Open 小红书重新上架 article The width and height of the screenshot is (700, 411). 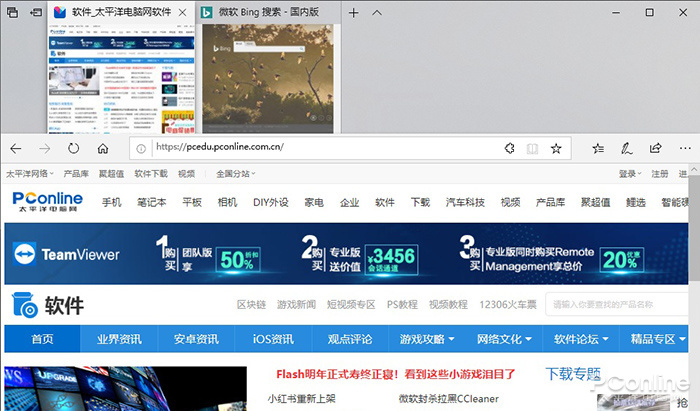pos(302,399)
